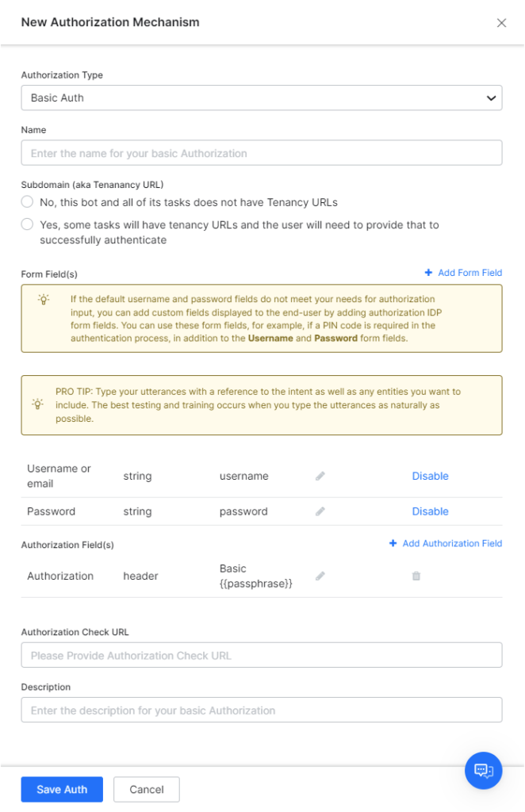Delete the Authorization header field

coord(416,576)
